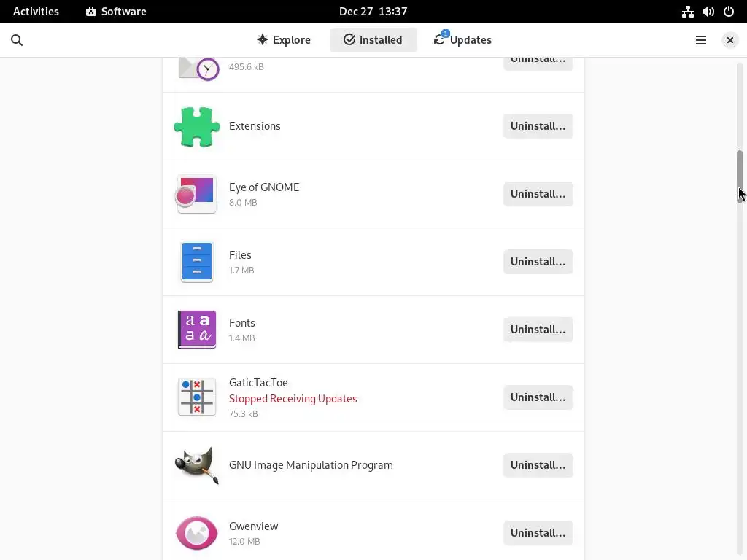
Task: Select the purple Fonts app icon
Action: [x=197, y=330]
